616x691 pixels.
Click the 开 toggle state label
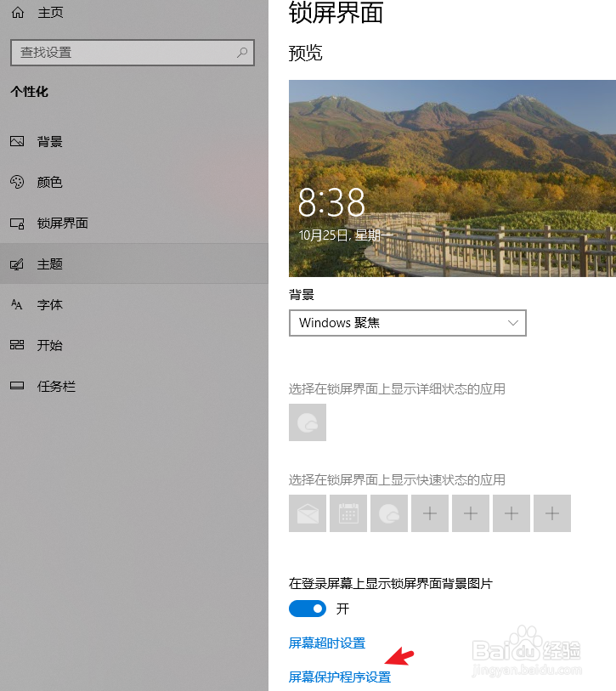coord(342,609)
